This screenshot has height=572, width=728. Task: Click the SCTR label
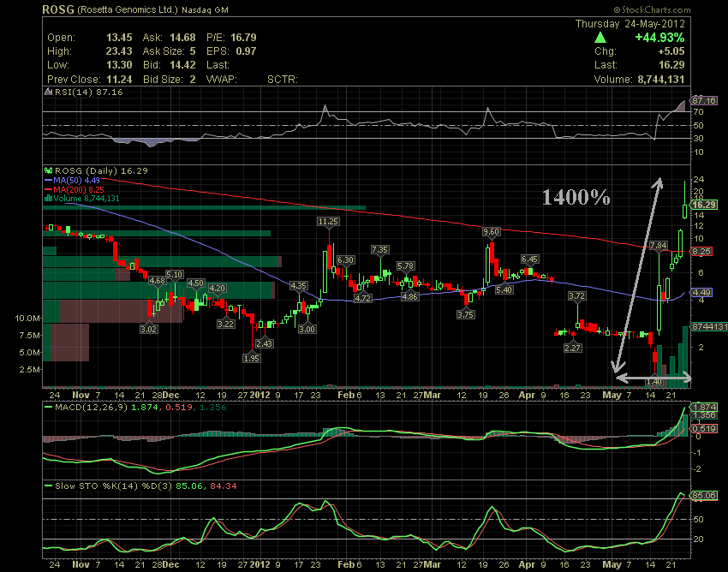283,80
